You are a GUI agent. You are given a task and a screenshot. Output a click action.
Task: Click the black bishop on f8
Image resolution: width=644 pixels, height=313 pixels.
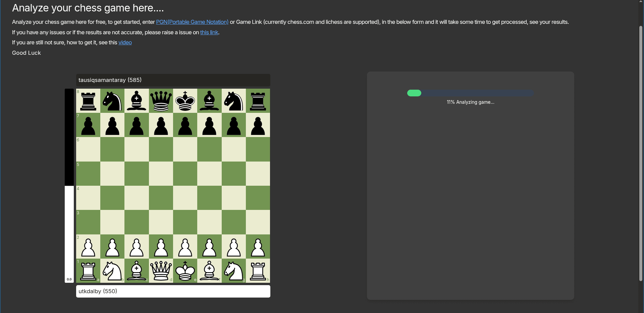pyautogui.click(x=209, y=100)
